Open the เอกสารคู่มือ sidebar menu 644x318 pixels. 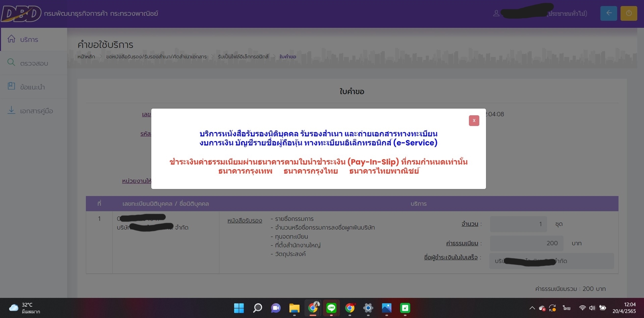coord(34,111)
